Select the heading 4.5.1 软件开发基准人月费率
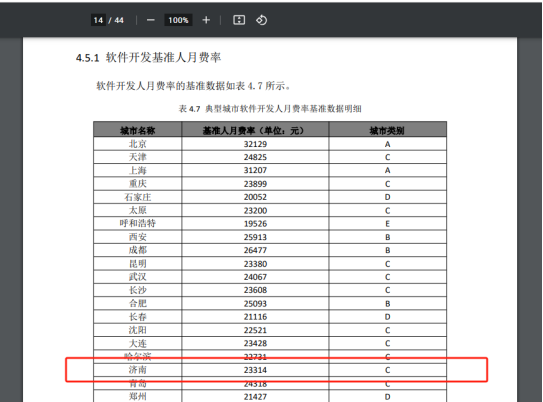 pyautogui.click(x=148, y=57)
